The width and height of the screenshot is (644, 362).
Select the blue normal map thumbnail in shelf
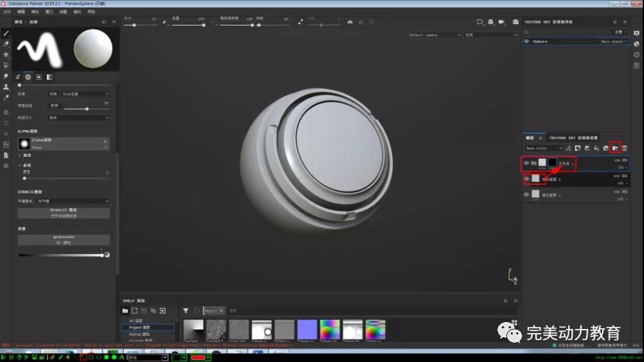click(307, 329)
